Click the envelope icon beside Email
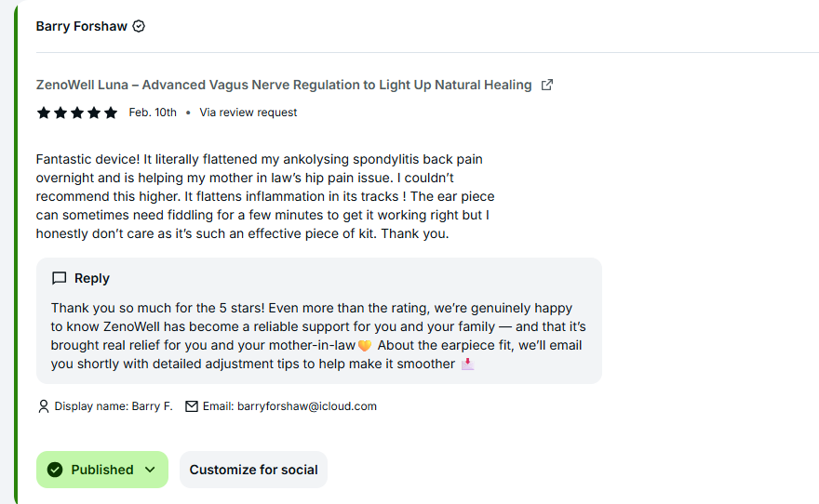Image resolution: width=819 pixels, height=504 pixels. click(192, 406)
